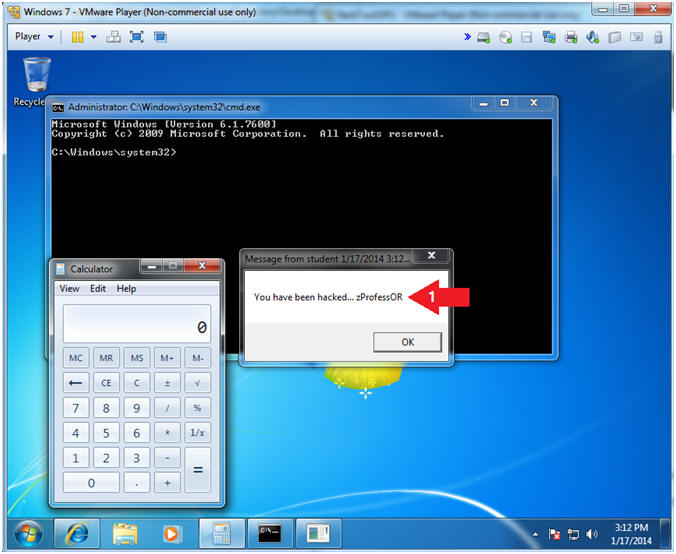Open the Calculator Help menu

(x=126, y=289)
